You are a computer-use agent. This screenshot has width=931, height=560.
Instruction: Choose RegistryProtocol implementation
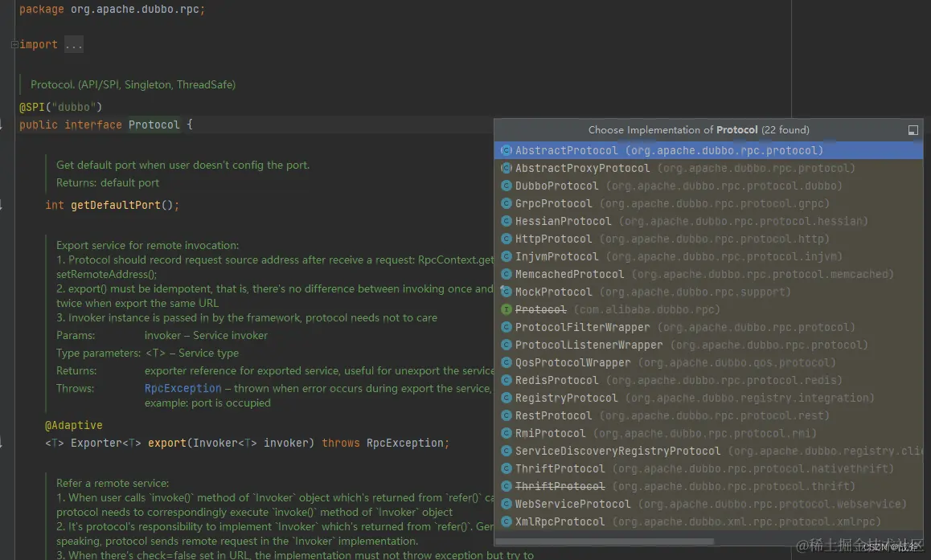(x=708, y=398)
